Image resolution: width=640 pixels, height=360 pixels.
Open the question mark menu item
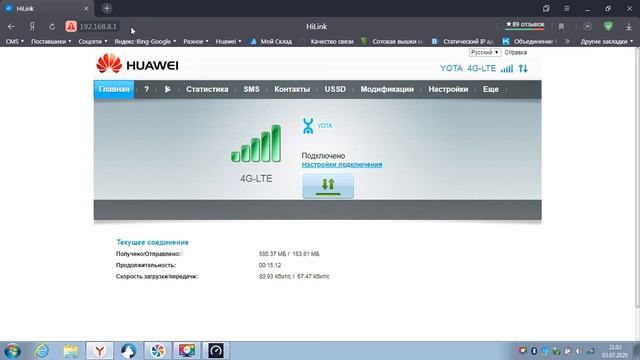[x=147, y=89]
